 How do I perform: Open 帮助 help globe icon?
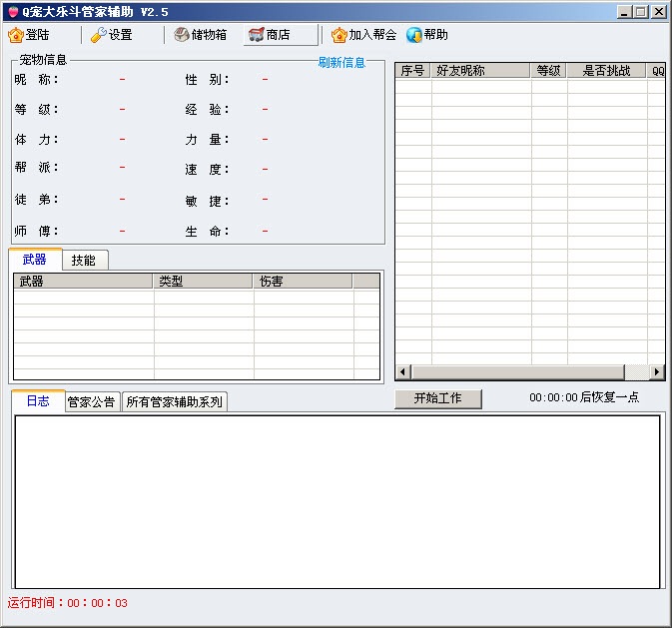click(x=414, y=35)
